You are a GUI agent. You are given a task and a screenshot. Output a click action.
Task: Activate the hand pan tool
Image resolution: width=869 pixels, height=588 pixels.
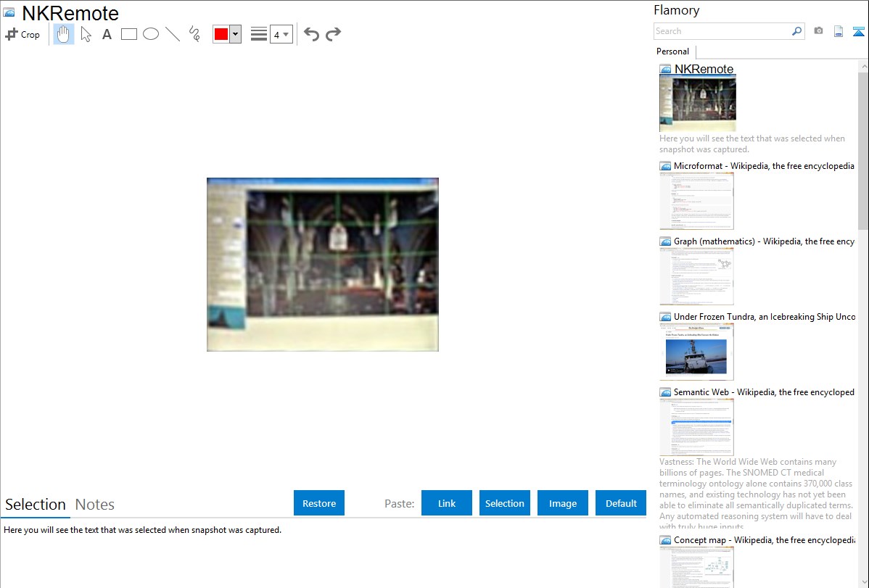(x=64, y=34)
